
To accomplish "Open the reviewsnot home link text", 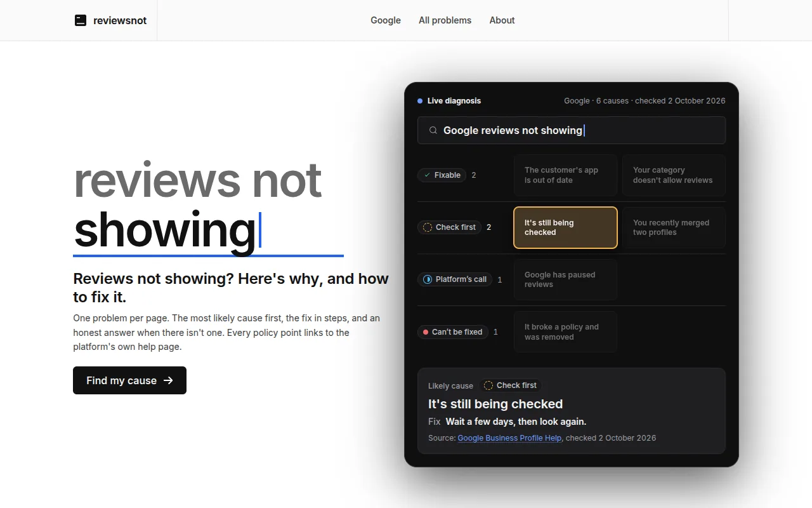I will pos(120,20).
